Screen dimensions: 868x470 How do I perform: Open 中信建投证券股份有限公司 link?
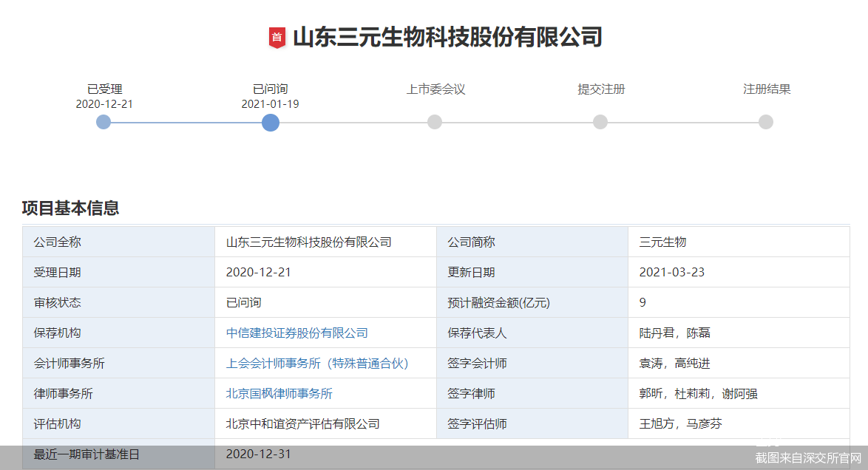point(296,333)
